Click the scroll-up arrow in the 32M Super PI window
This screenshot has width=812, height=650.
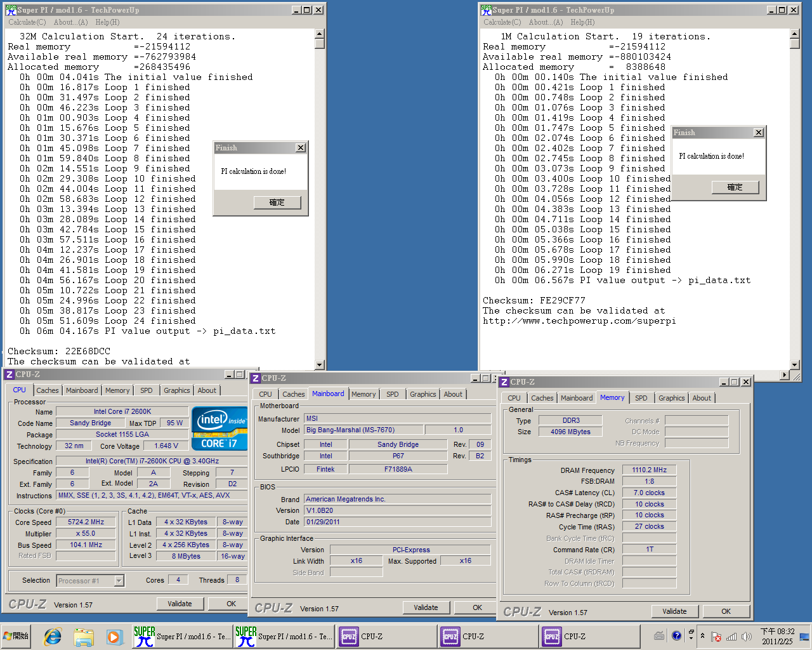click(320, 34)
